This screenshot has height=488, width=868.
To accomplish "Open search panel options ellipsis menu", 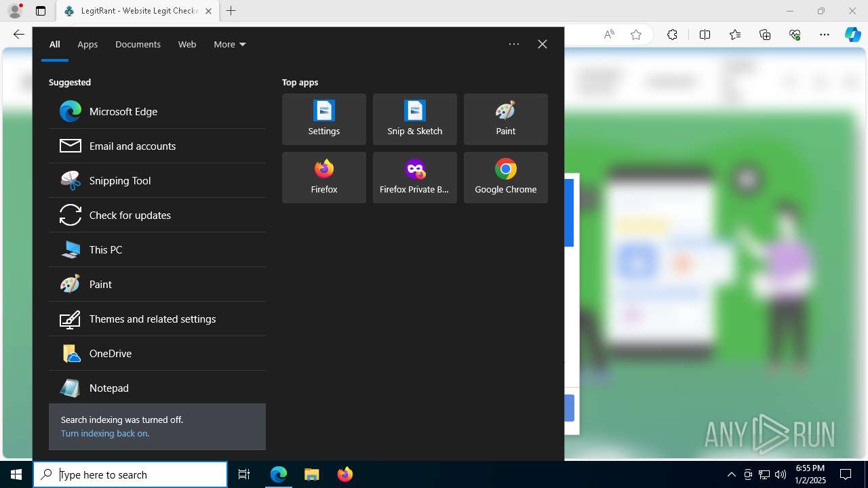I will pyautogui.click(x=514, y=44).
